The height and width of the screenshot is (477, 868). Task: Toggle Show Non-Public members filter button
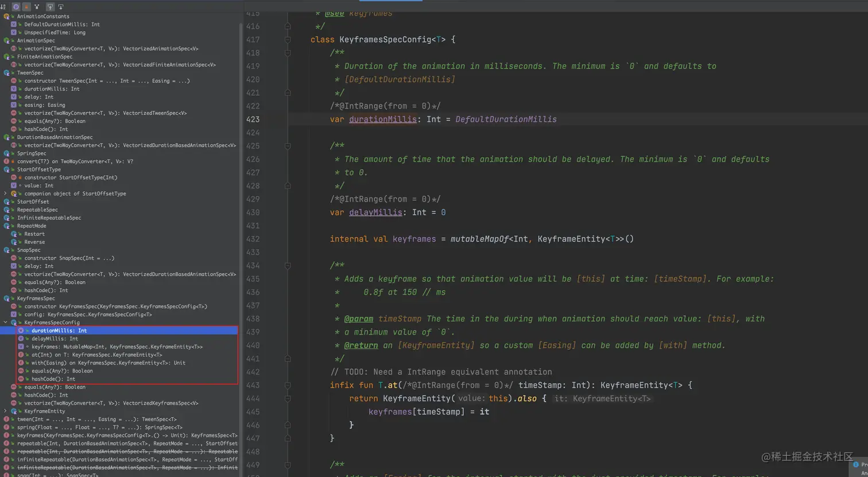(x=26, y=7)
